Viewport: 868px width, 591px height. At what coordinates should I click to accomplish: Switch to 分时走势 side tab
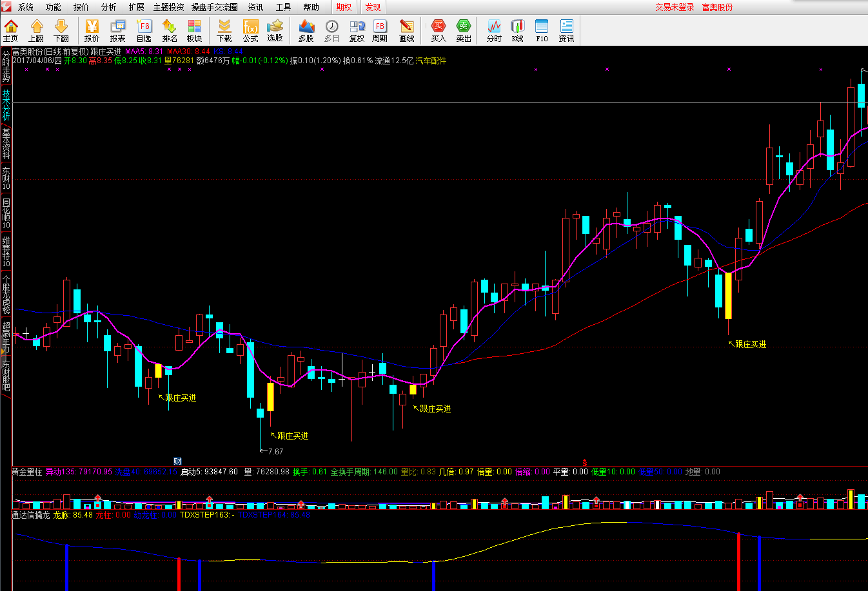[x=6, y=66]
